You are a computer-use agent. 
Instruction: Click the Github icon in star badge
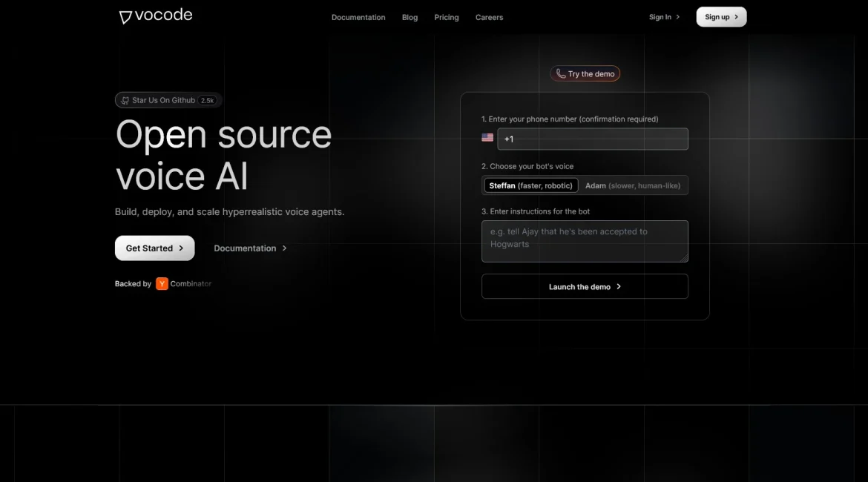coord(125,101)
